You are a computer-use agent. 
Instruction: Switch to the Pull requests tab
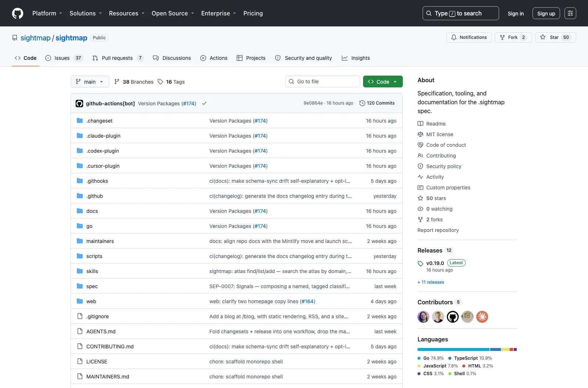[x=118, y=58]
